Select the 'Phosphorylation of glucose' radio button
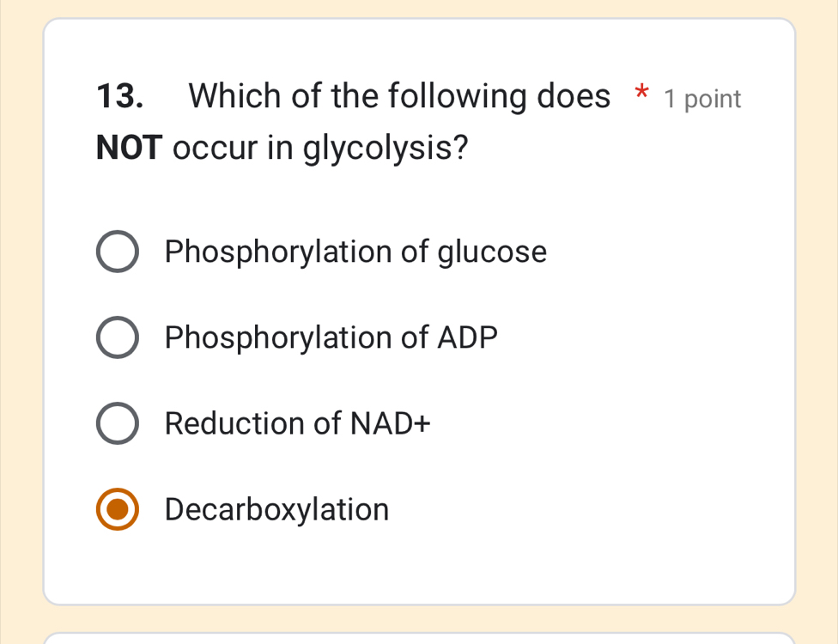The image size is (838, 644). pos(118,252)
